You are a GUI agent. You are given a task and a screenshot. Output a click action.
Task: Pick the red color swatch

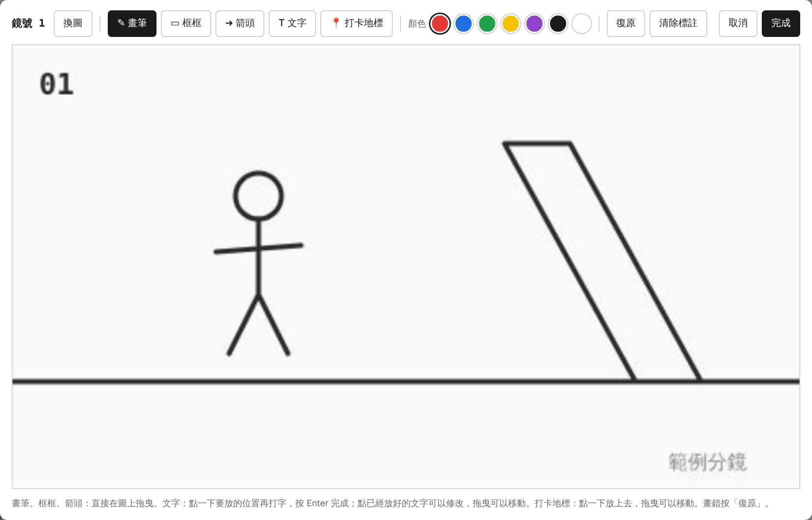(440, 24)
